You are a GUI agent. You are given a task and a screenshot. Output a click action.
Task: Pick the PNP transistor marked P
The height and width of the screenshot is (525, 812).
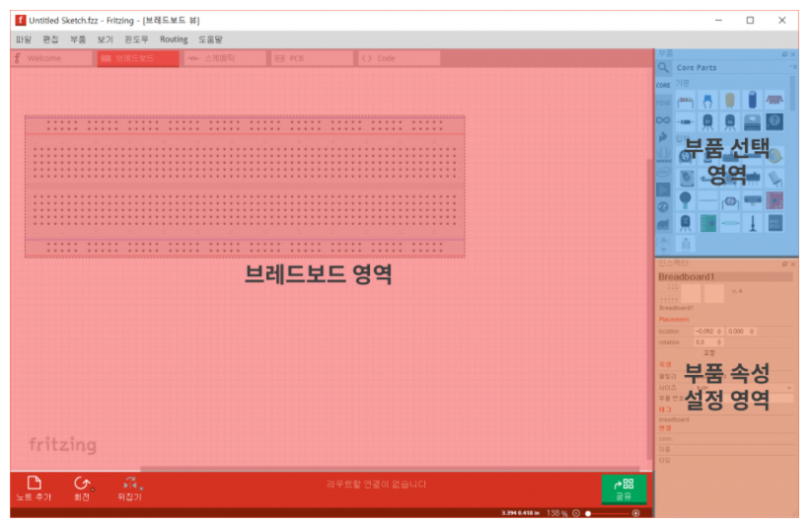click(x=707, y=122)
